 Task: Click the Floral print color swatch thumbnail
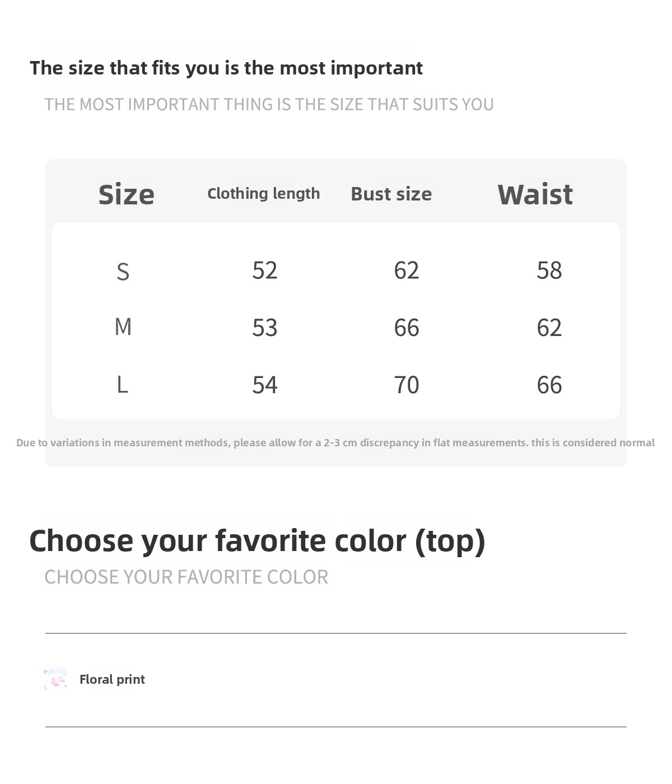(x=55, y=678)
